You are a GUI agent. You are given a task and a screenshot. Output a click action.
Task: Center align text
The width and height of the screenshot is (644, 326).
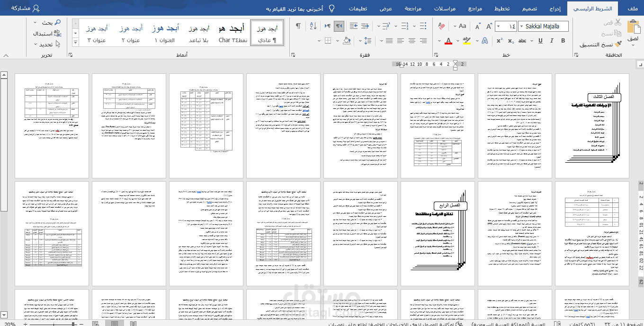point(412,41)
